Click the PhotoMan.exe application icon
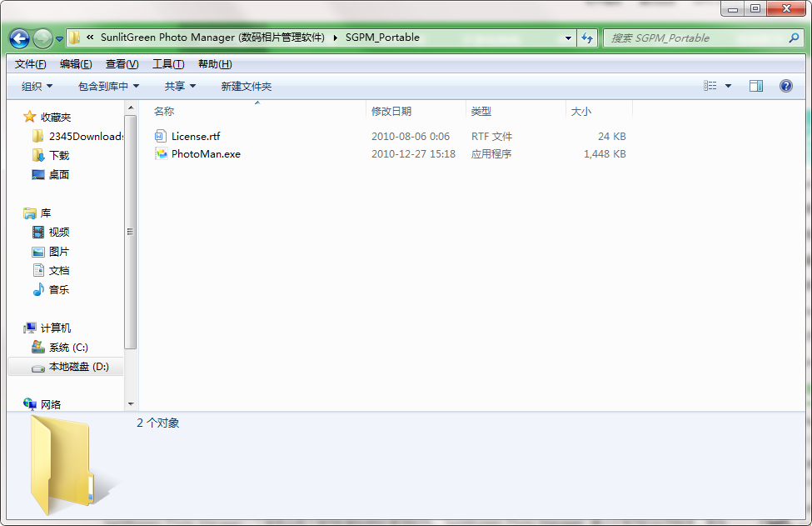The image size is (812, 526). click(162, 154)
